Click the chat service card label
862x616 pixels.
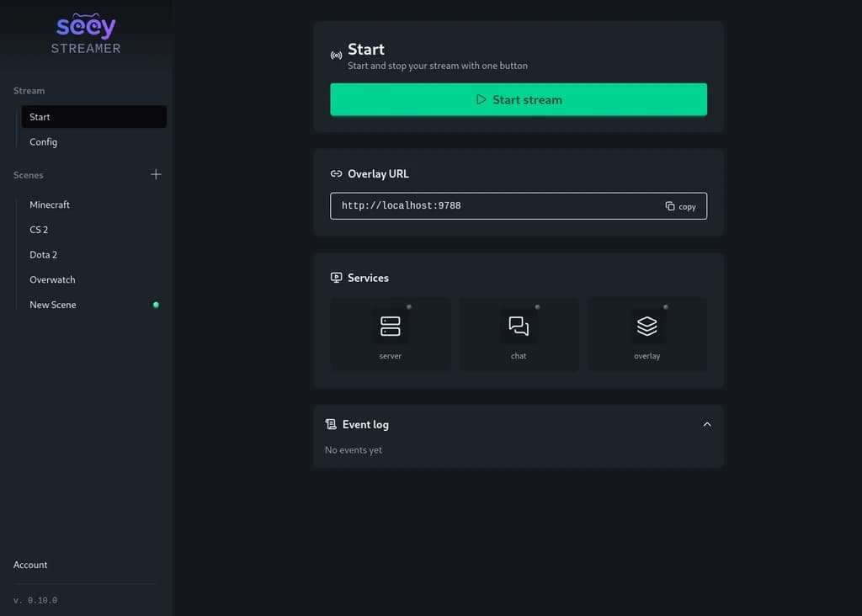tap(519, 356)
